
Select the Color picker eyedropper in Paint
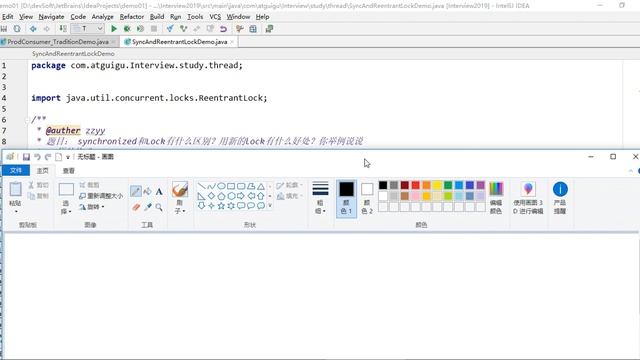(x=148, y=207)
